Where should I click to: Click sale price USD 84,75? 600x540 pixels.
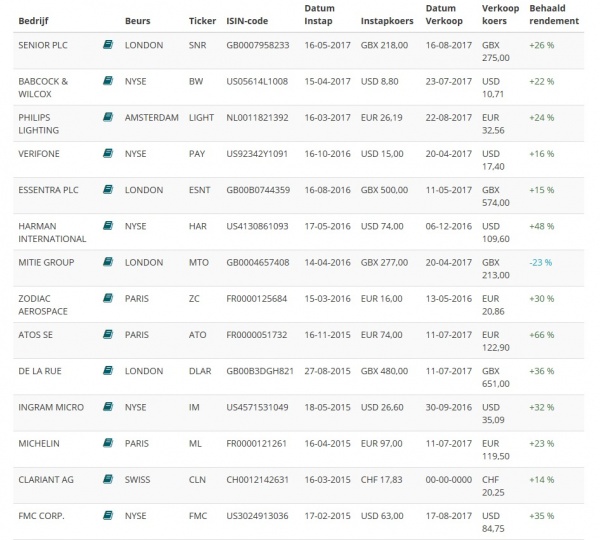point(493,522)
